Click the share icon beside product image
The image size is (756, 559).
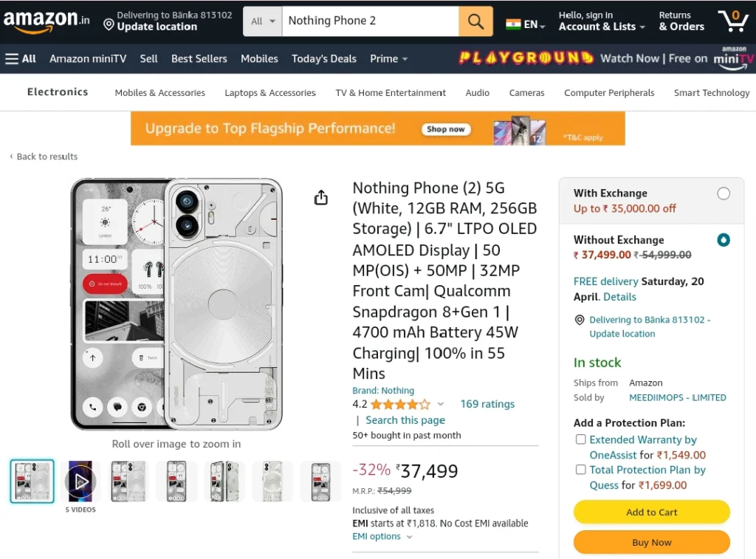point(321,197)
